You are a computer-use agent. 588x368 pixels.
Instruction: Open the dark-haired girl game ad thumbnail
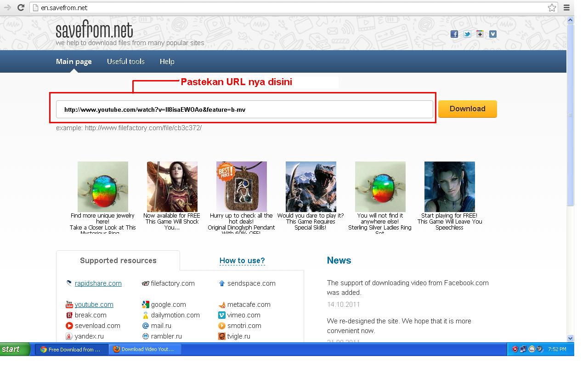pyautogui.click(x=450, y=187)
